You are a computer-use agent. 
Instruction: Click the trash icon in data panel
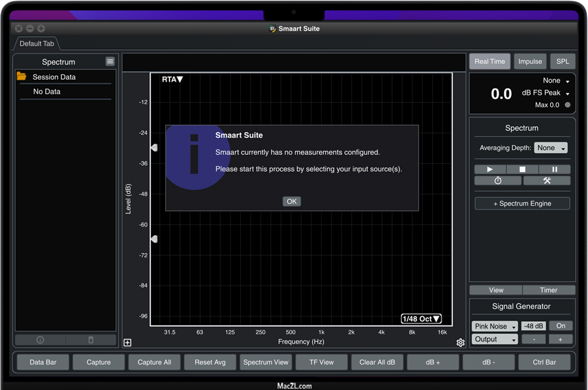[x=90, y=340]
